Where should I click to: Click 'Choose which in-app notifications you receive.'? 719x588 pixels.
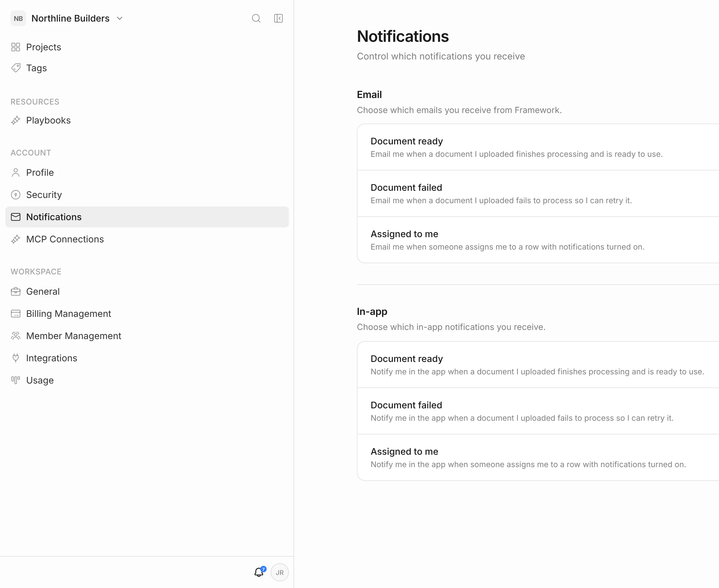tap(451, 327)
